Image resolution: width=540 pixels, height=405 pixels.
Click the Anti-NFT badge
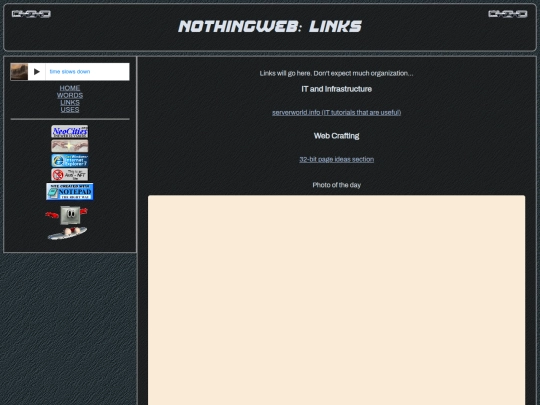click(x=70, y=175)
